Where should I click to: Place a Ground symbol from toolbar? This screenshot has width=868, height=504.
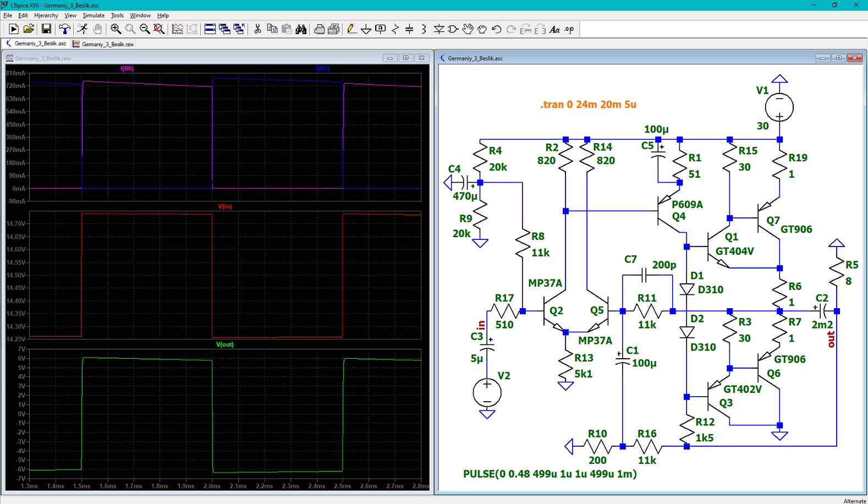point(366,29)
